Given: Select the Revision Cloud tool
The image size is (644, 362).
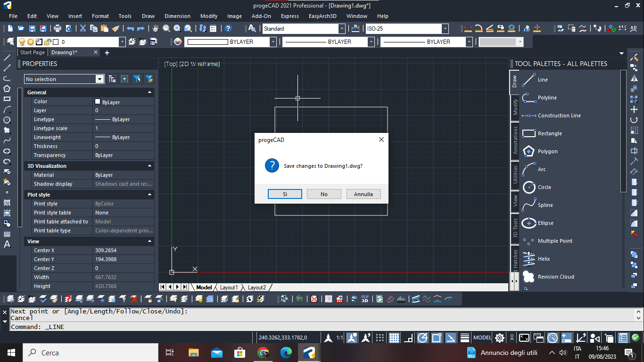Looking at the screenshot, I should (548, 277).
